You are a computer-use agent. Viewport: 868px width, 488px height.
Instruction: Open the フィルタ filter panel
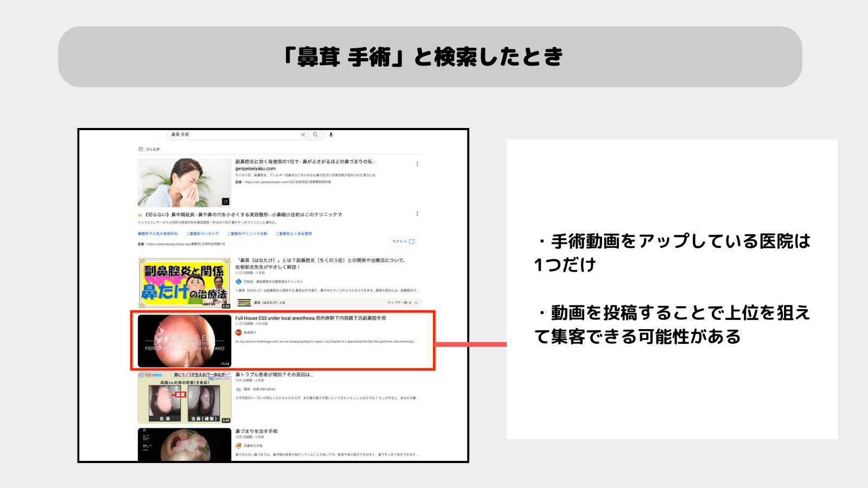click(150, 149)
